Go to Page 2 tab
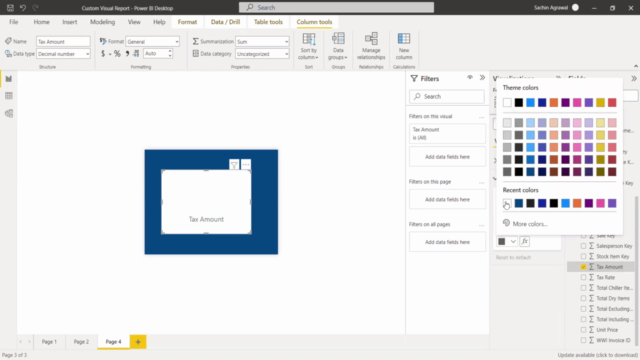 [81, 342]
